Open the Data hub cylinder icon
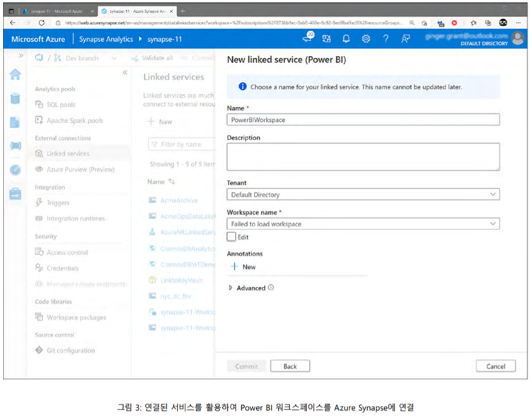The image size is (532, 420). pos(16,98)
